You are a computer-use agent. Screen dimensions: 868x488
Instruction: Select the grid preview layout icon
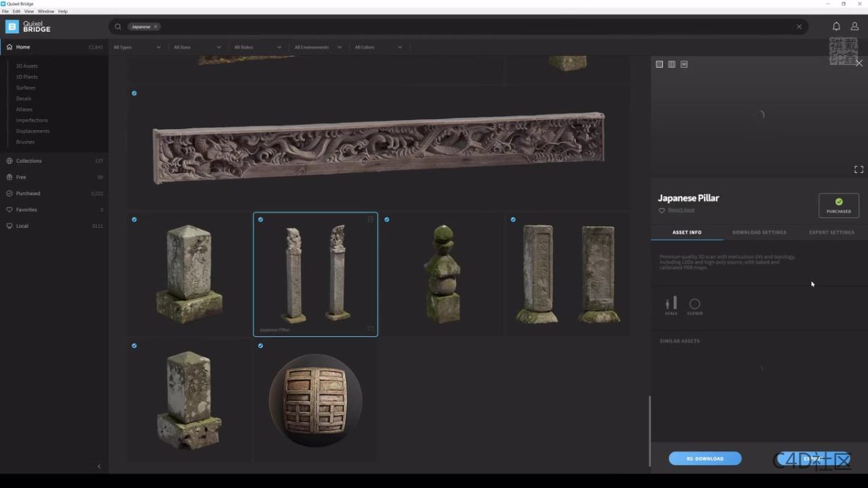pos(659,64)
